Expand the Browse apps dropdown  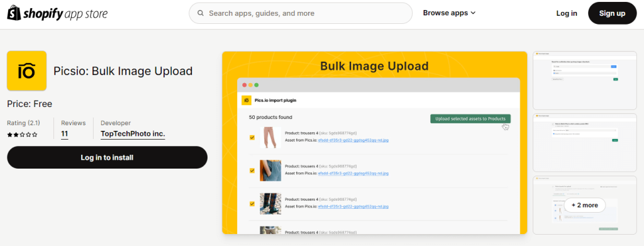[x=449, y=13]
